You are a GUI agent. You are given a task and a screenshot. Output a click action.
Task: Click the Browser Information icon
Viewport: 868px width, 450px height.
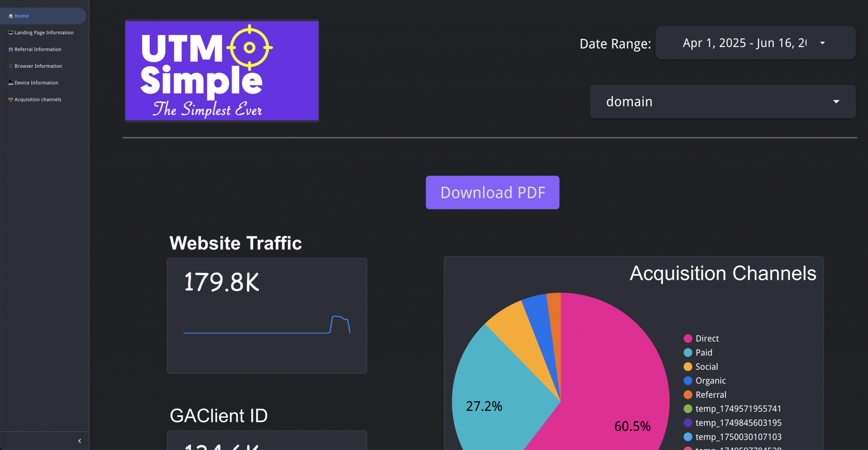pos(11,66)
